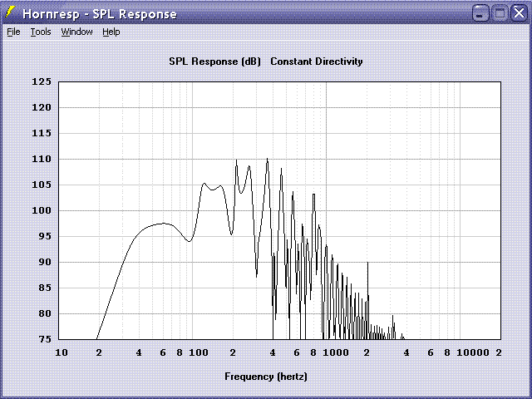
Task: Minimize the Hornresp SPL Response window
Action: pyautogui.click(x=480, y=13)
